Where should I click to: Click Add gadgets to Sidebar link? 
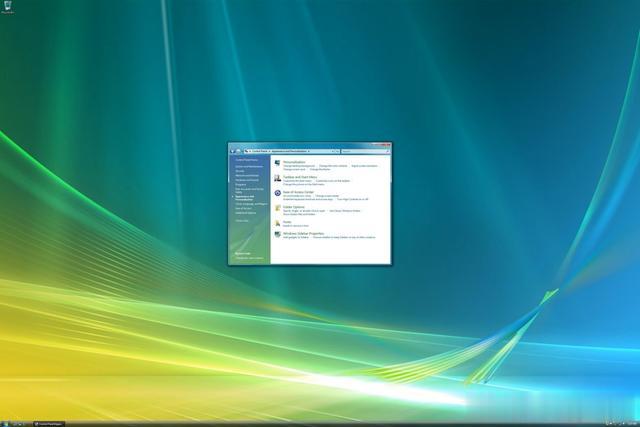[x=296, y=237]
